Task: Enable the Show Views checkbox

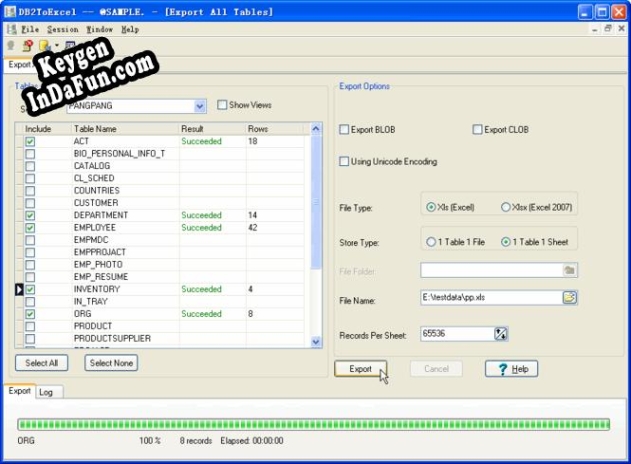Action: [x=222, y=105]
